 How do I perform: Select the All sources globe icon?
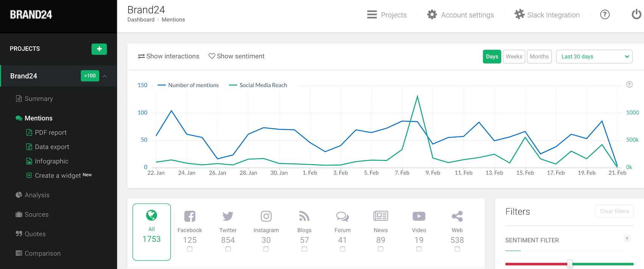pyautogui.click(x=152, y=216)
